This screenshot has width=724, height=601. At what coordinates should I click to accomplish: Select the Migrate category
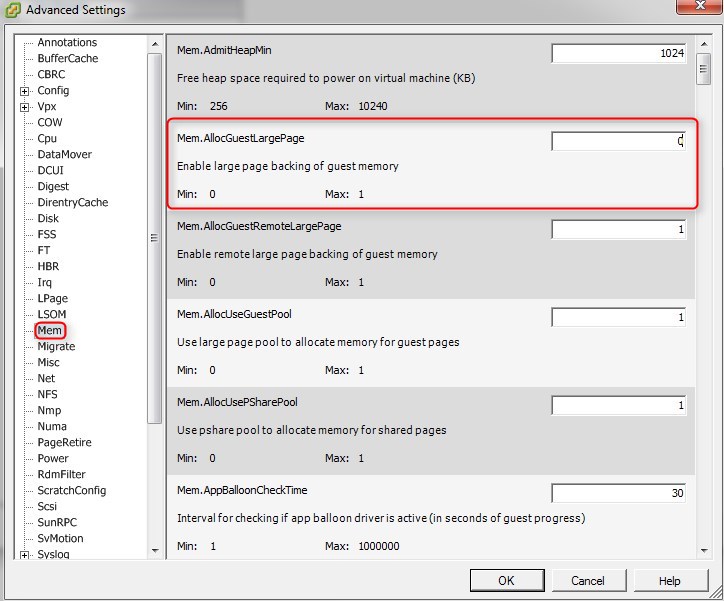(x=56, y=346)
